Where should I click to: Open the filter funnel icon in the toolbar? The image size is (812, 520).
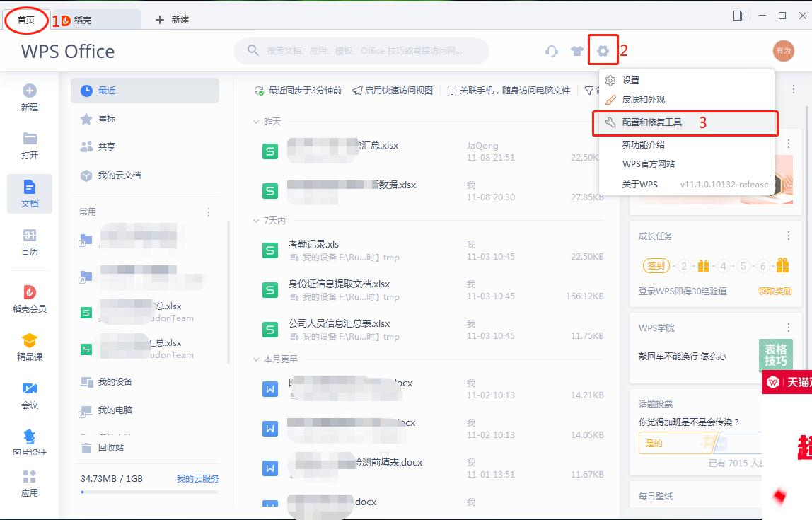589,90
